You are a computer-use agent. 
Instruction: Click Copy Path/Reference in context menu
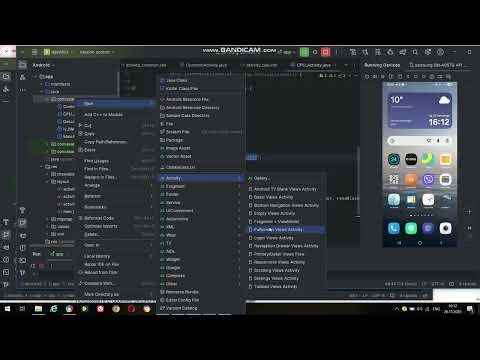(116, 142)
